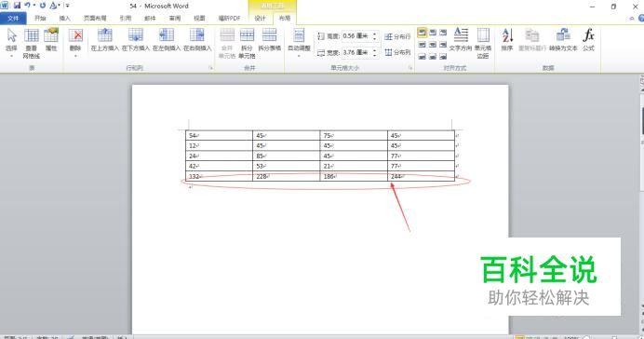Screen dimensions: 644x339
Task: Increase row height with up spinner
Action: tap(374, 34)
